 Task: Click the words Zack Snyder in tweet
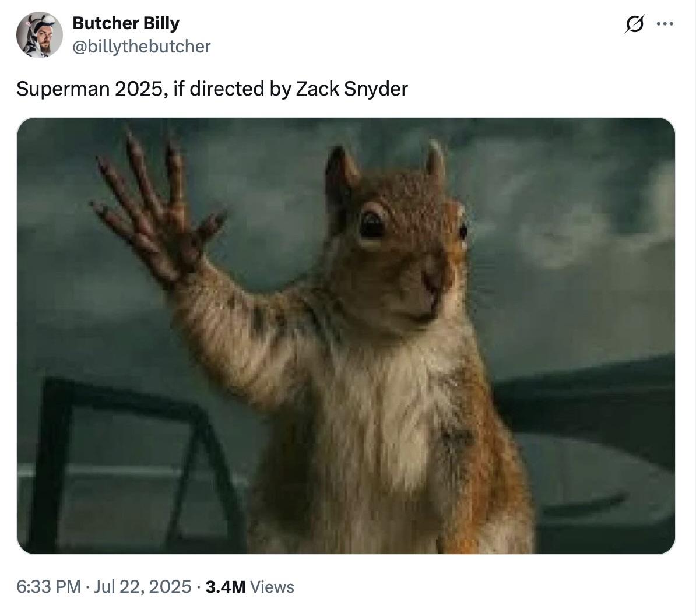[x=351, y=89]
